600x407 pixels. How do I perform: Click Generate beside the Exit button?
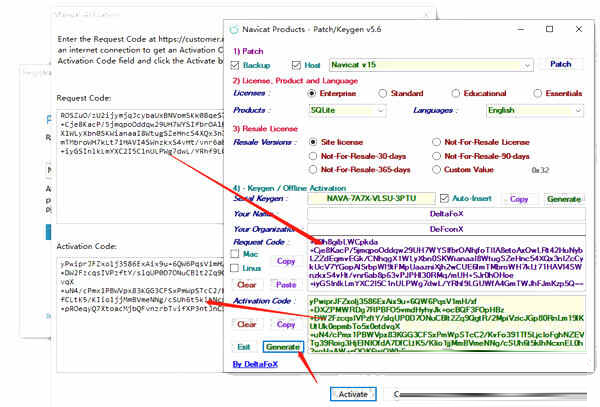click(x=283, y=347)
